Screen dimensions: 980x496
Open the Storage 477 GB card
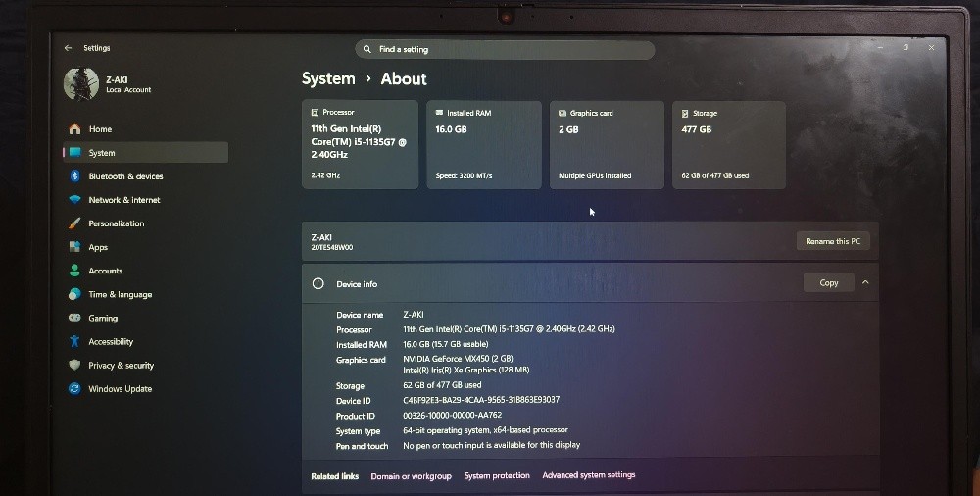pos(729,144)
